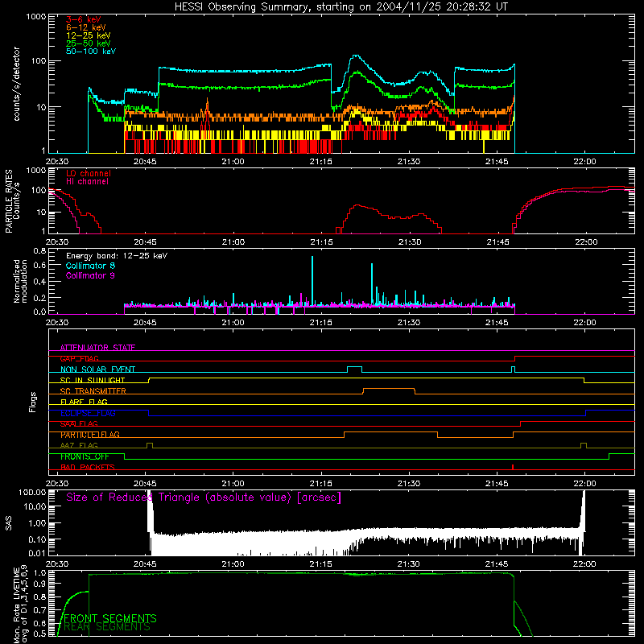The width and height of the screenshot is (644, 644).
Task: Click the FRONTS_OFF flag label
Action: [x=85, y=456]
